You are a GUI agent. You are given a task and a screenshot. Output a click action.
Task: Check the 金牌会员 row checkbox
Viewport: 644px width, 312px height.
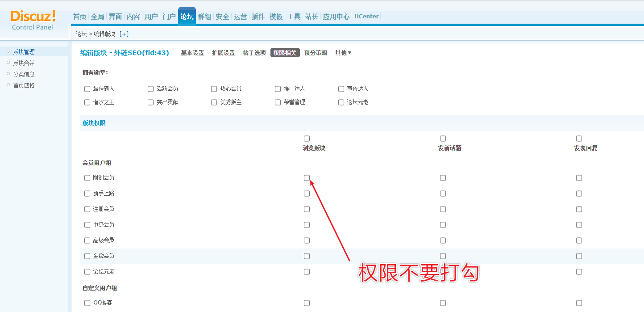click(87, 256)
